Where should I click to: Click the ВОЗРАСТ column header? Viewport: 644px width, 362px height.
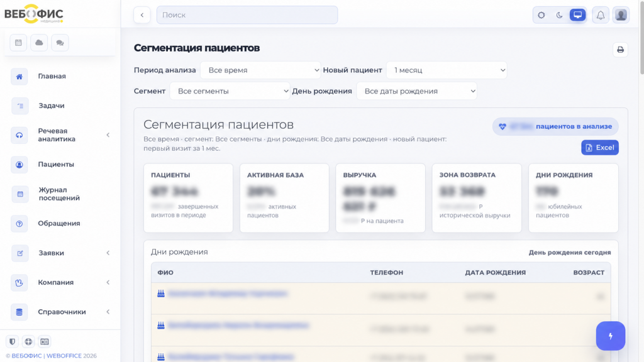click(589, 273)
